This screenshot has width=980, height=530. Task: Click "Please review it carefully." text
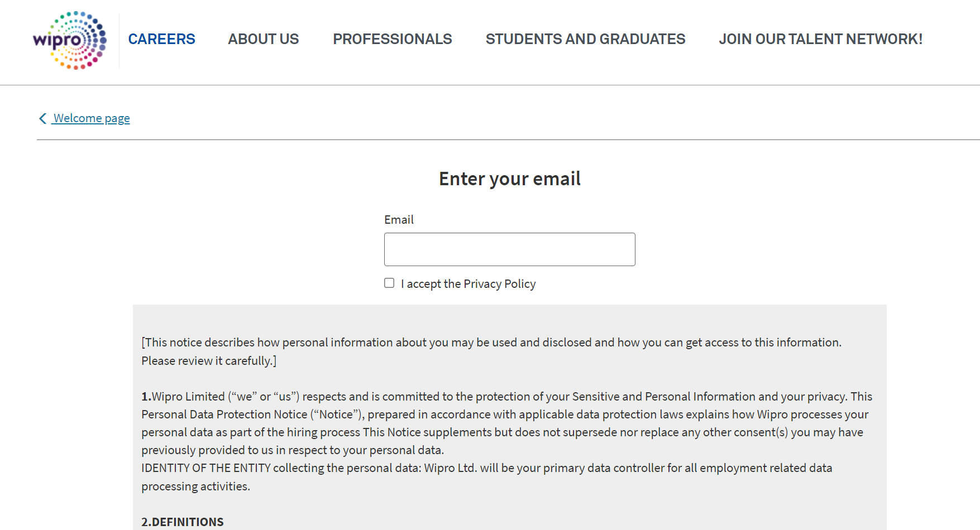pos(209,361)
